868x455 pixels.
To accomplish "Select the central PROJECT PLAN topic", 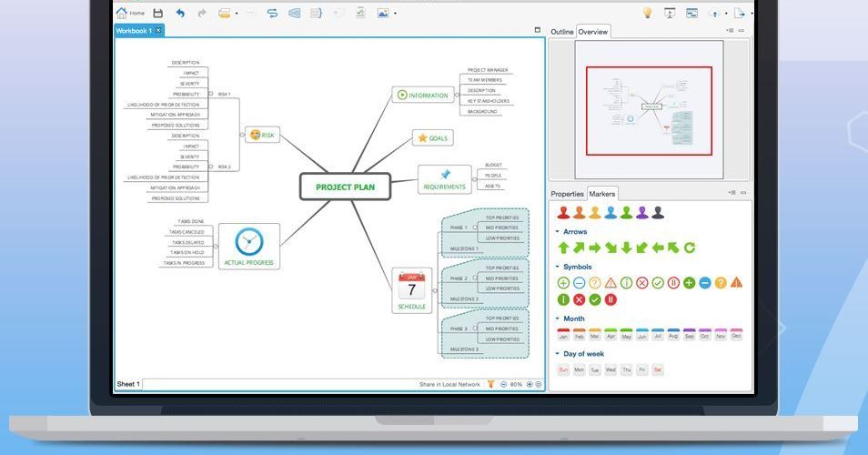I will point(345,187).
